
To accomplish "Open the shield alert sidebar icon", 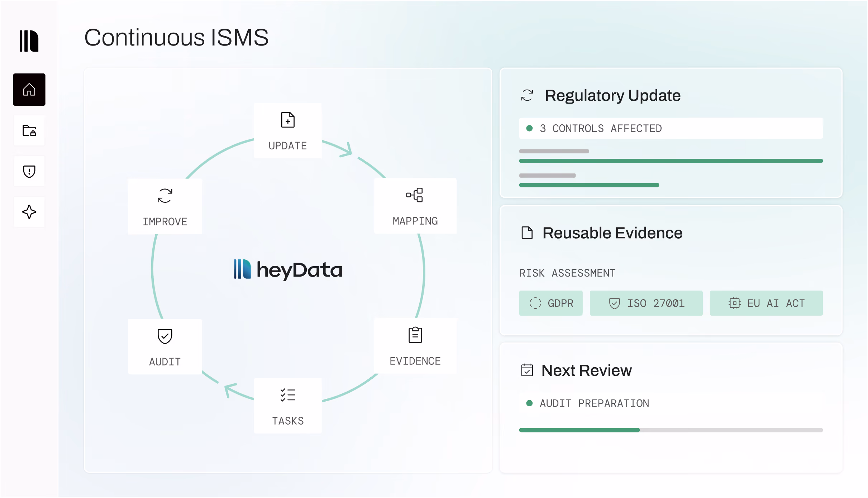I will [x=29, y=171].
